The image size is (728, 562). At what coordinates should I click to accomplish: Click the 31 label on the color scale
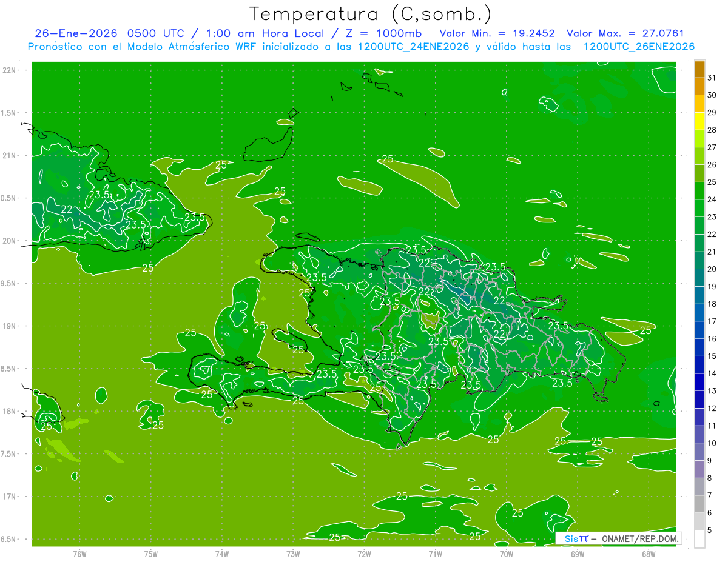[x=712, y=77]
